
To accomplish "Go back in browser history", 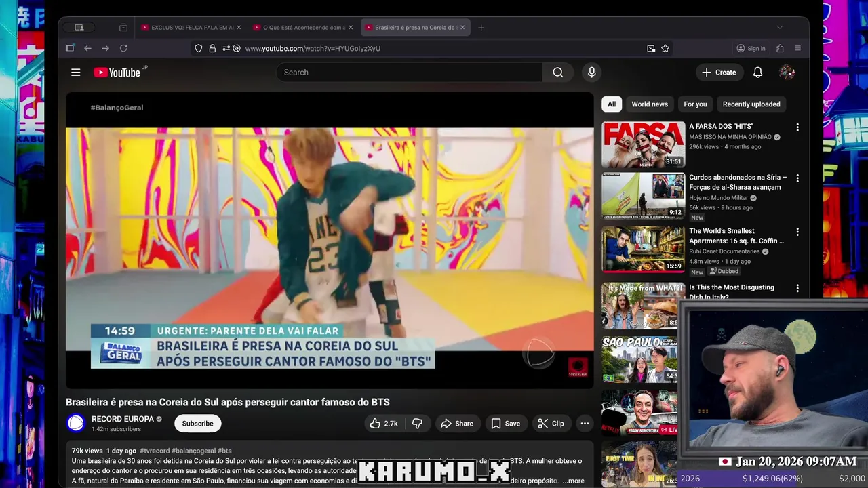I will [x=87, y=49].
